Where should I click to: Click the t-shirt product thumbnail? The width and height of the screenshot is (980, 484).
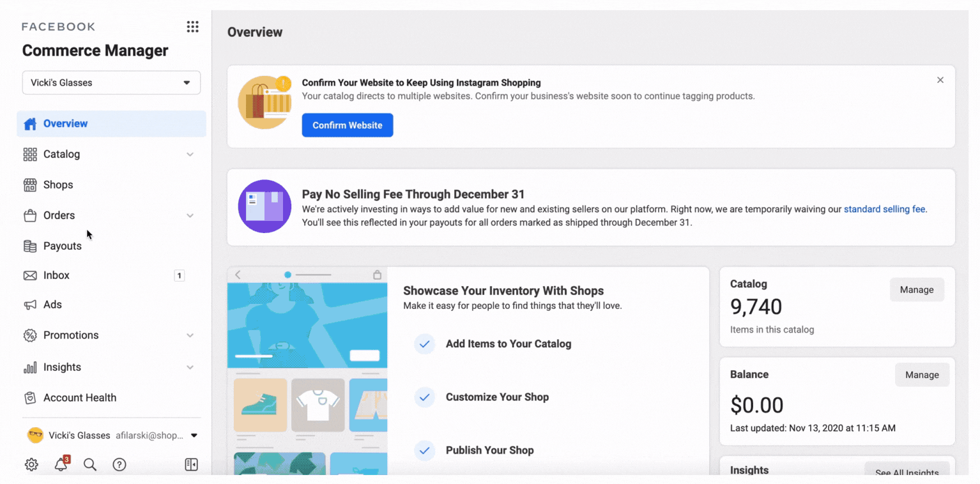pyautogui.click(x=318, y=405)
